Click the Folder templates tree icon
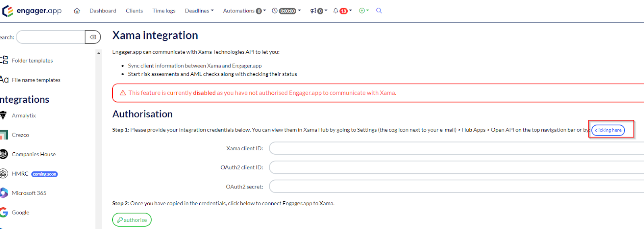Screen dimensions: 644x229 pos(4,60)
